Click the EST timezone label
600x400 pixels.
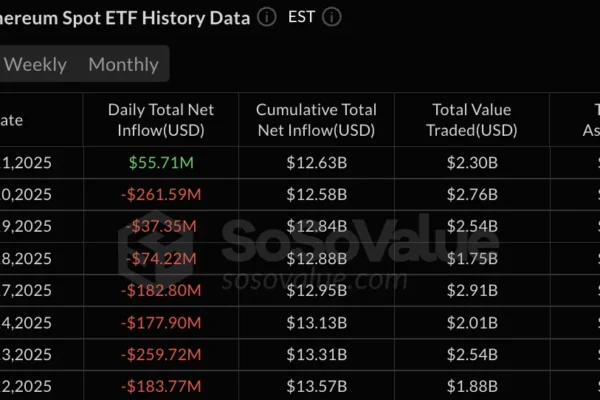point(301,17)
